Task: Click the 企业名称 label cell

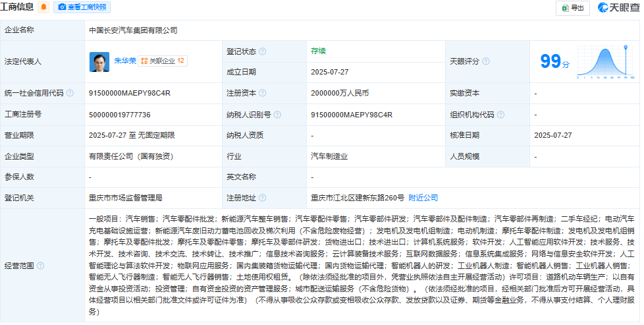Action: tap(42, 30)
